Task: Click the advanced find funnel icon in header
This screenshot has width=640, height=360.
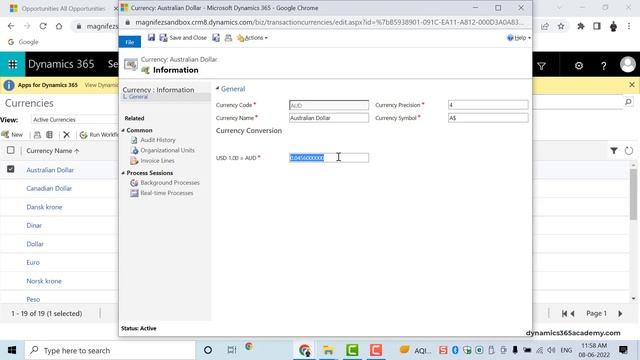Action: (x=542, y=66)
